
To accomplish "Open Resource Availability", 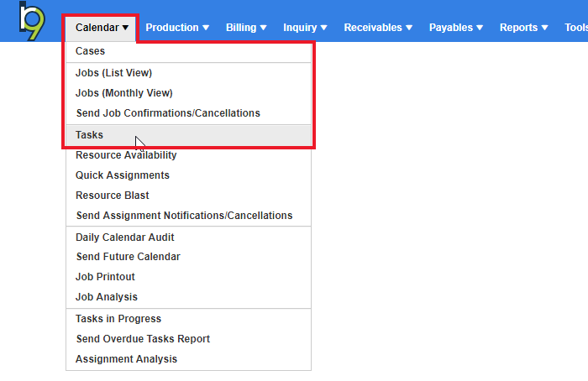I will (126, 155).
